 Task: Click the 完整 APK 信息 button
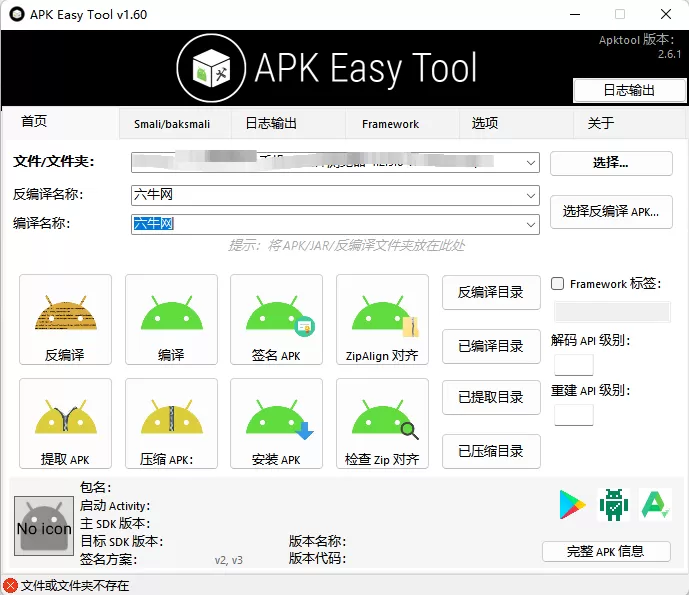click(x=606, y=551)
